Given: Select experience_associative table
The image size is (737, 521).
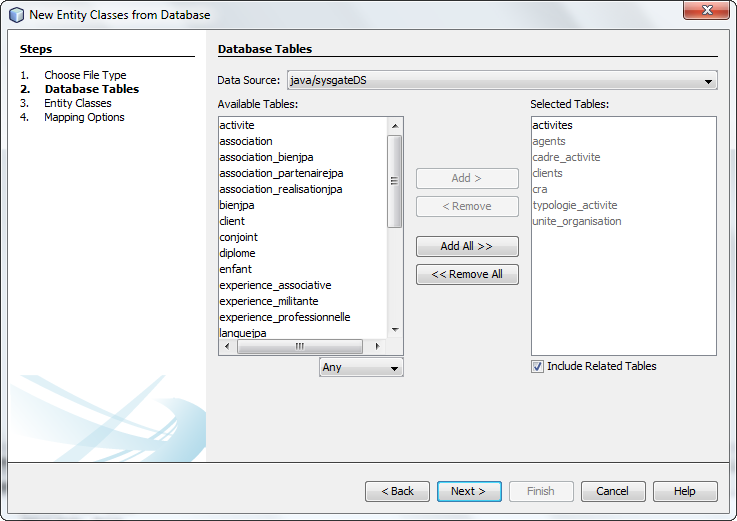Looking at the screenshot, I should point(303,285).
